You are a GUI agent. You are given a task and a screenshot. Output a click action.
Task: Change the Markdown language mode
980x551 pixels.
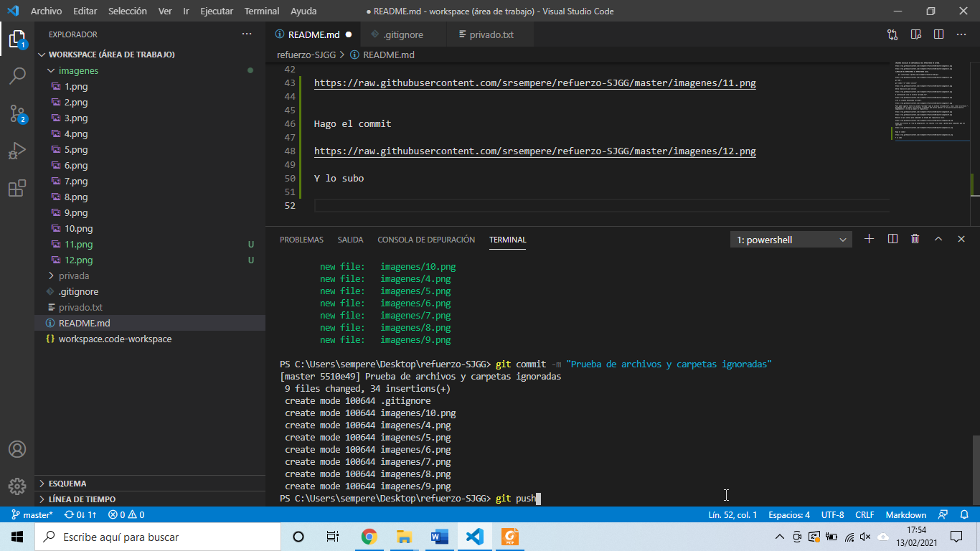(x=905, y=514)
